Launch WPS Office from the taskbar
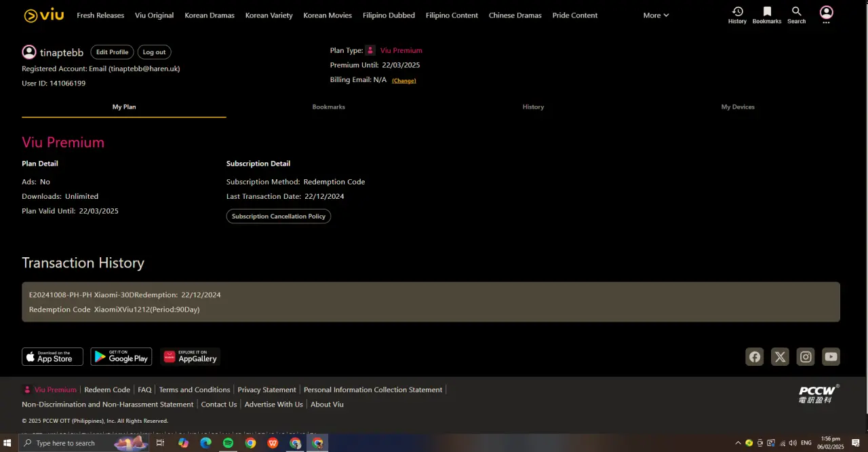The width and height of the screenshot is (868, 452). 273,443
